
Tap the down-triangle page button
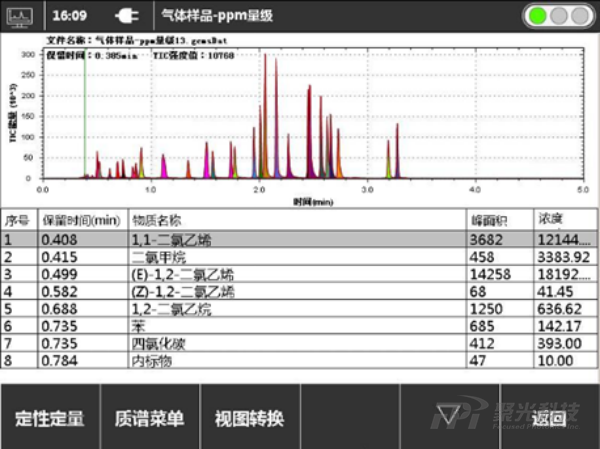point(449,416)
